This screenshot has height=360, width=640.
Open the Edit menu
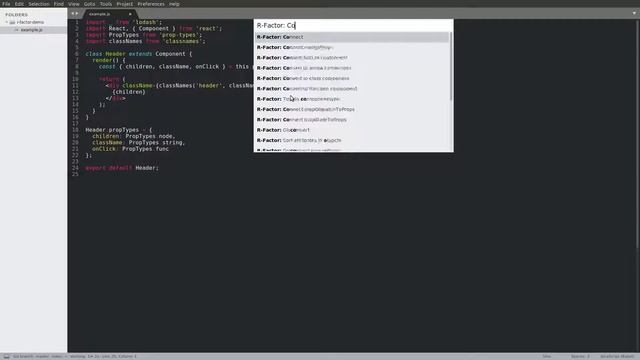click(19, 4)
